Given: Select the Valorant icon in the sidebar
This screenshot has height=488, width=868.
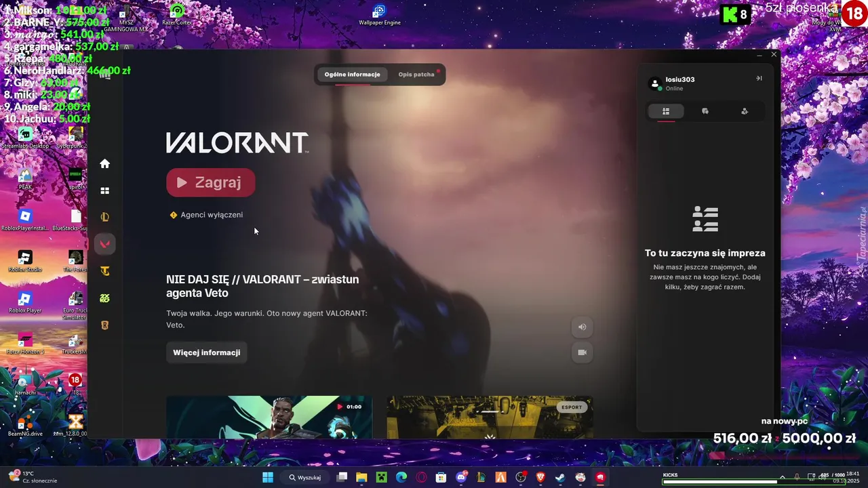Looking at the screenshot, I should point(105,244).
